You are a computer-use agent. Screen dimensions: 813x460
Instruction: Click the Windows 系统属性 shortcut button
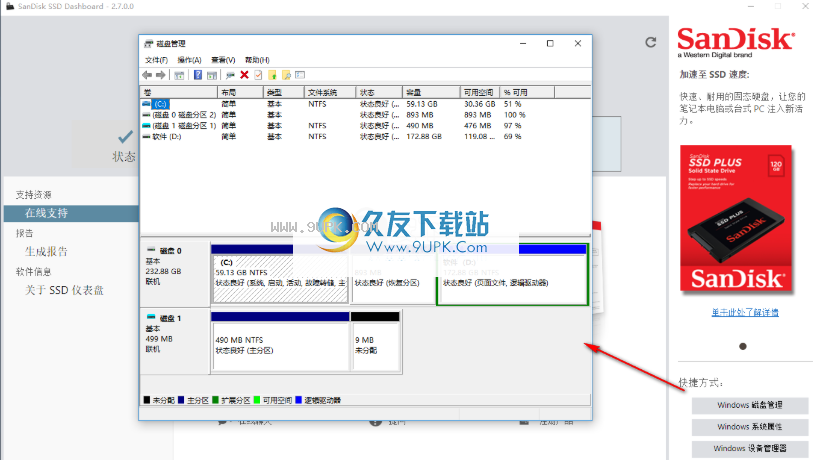pos(750,427)
